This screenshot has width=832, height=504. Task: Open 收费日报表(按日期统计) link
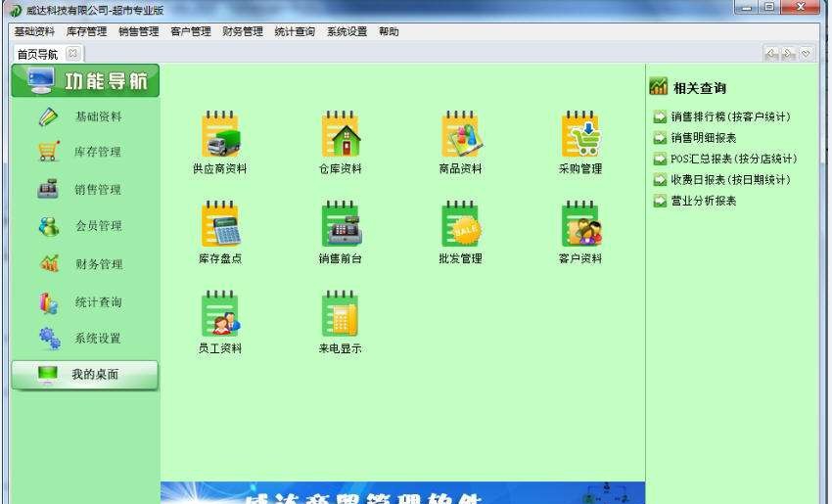pyautogui.click(x=730, y=180)
